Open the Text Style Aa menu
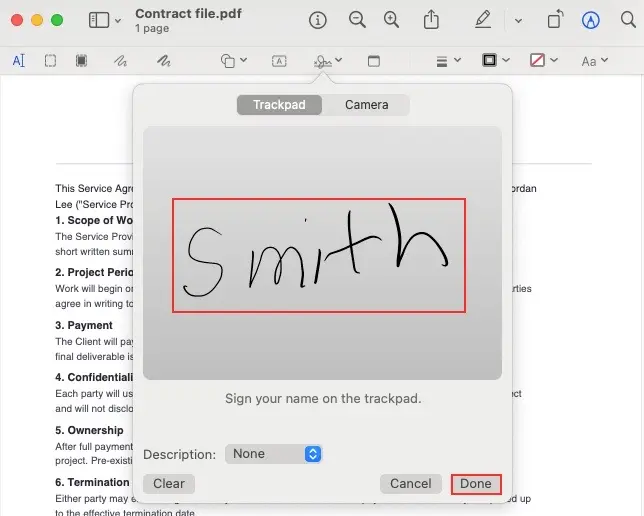The image size is (644, 516). pos(594,61)
